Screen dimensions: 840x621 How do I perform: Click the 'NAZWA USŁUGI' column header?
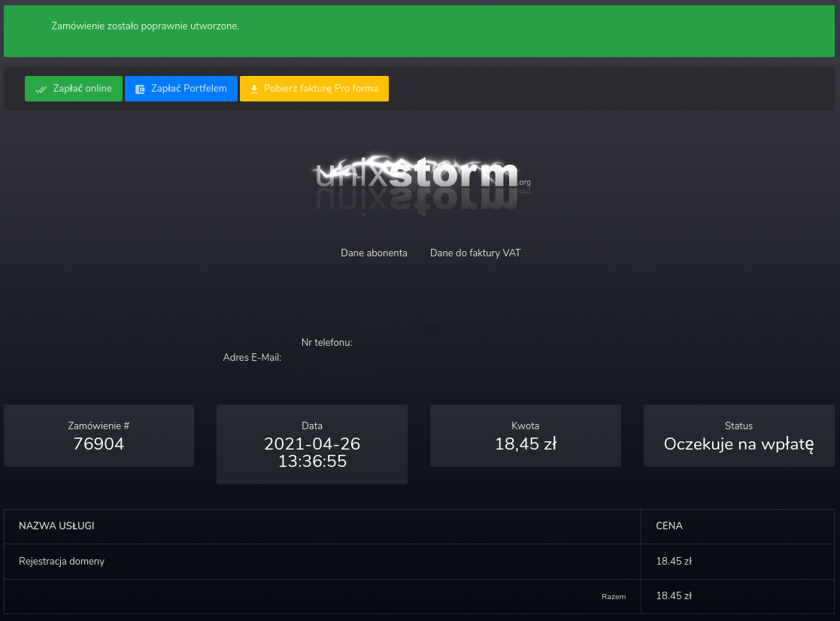coord(56,526)
